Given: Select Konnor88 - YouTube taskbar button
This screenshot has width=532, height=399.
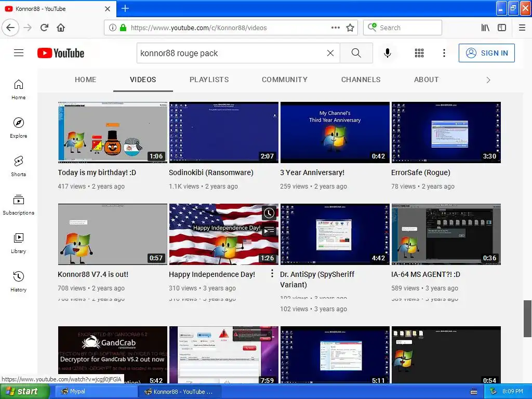Looking at the screenshot, I should (x=180, y=392).
